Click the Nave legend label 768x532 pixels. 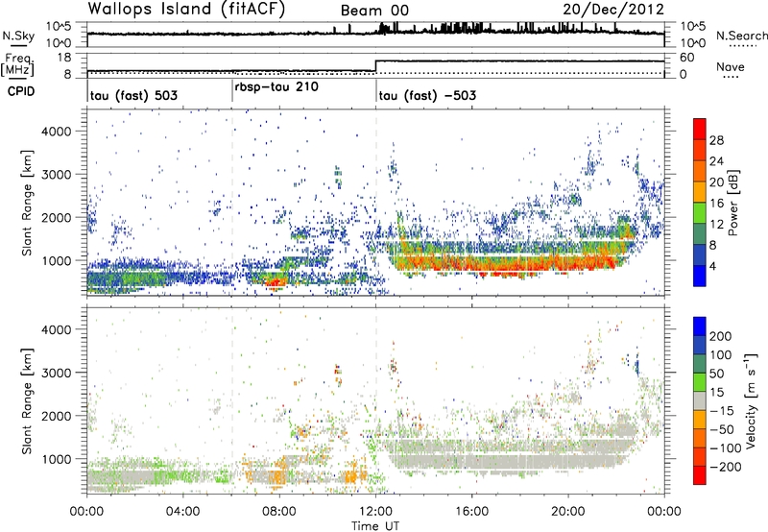[731, 66]
